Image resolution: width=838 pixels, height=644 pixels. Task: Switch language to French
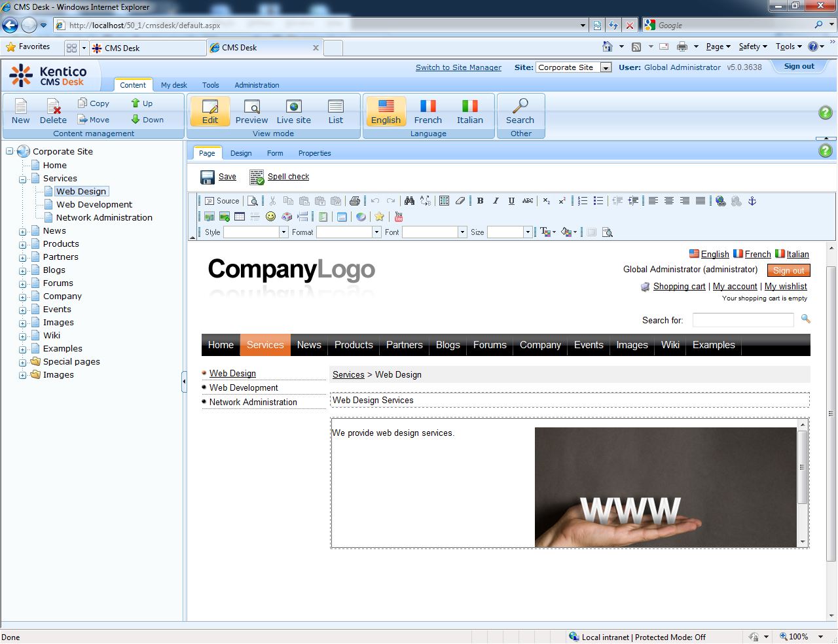pyautogui.click(x=428, y=111)
